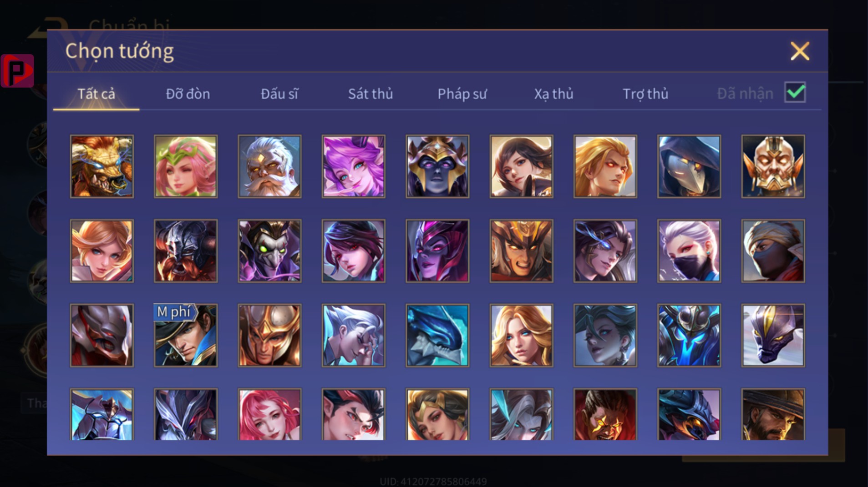This screenshot has height=487, width=868.
Task: Choose the green-eyed skull mask hero
Action: tap(269, 251)
